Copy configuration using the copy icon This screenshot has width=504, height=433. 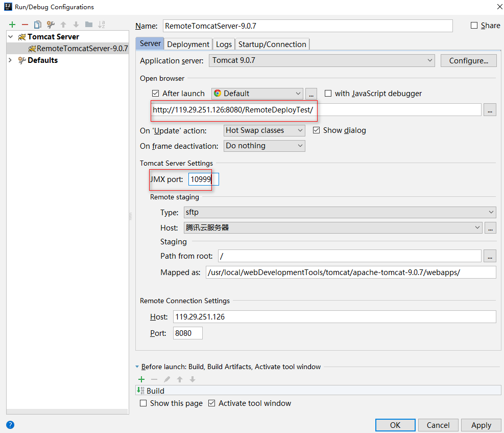pos(38,25)
